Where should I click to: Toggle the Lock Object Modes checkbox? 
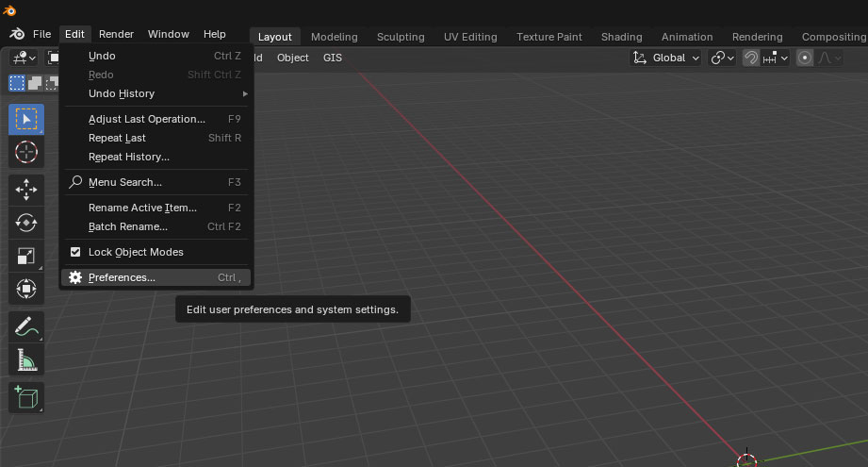[75, 252]
